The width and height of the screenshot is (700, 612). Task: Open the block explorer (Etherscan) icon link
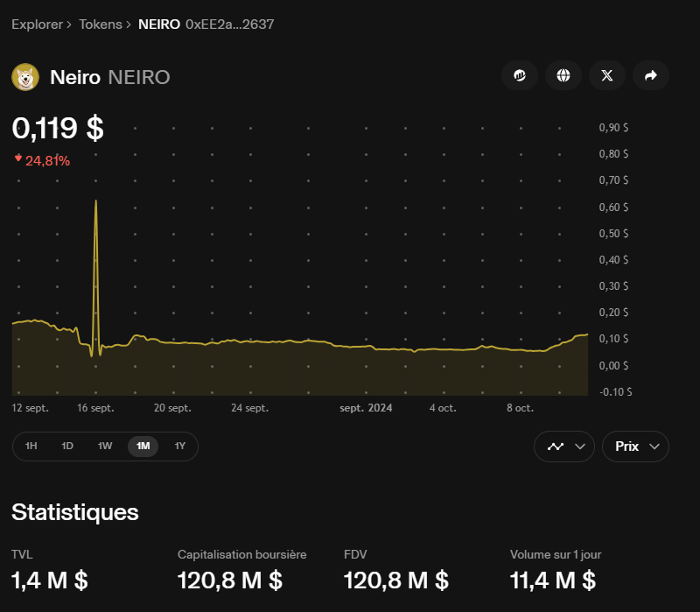(520, 76)
